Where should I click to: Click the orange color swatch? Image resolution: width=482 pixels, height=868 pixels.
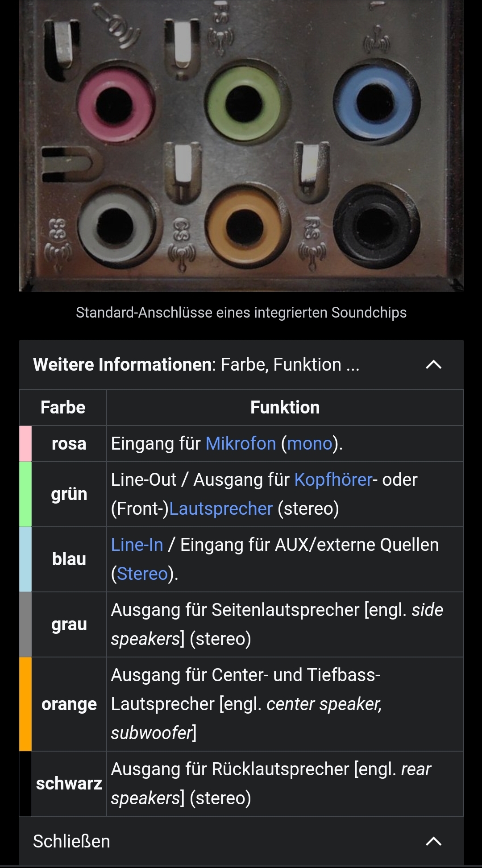click(x=25, y=704)
